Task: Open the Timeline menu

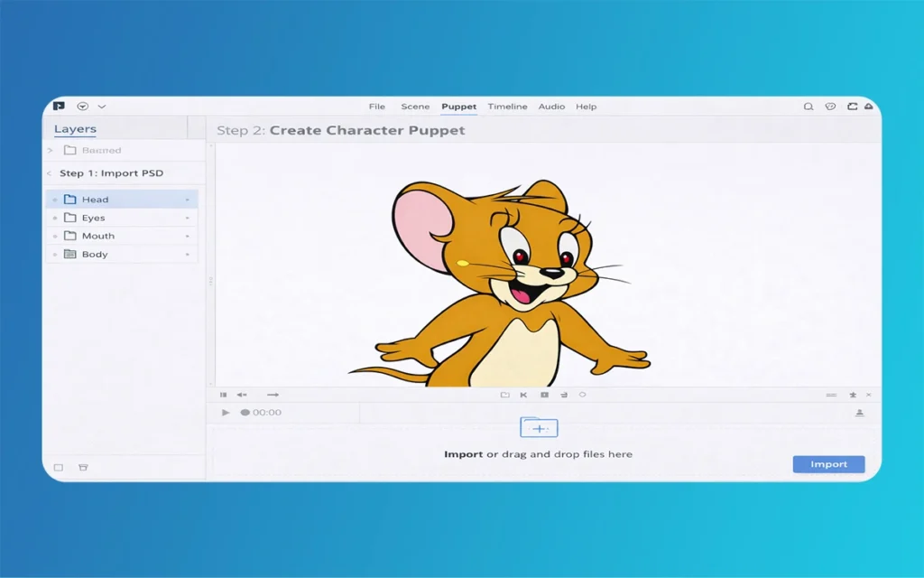Action: point(507,107)
